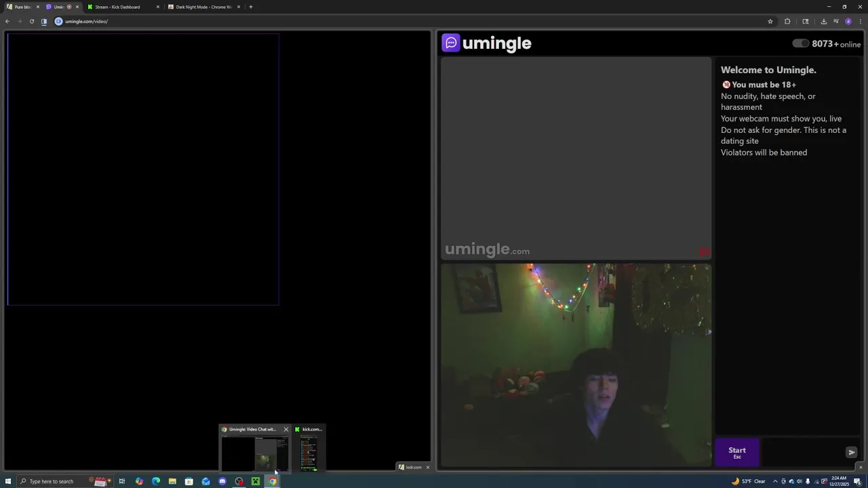This screenshot has height=488, width=868.
Task: Click the red report flag on stranger video
Action: coord(705,252)
